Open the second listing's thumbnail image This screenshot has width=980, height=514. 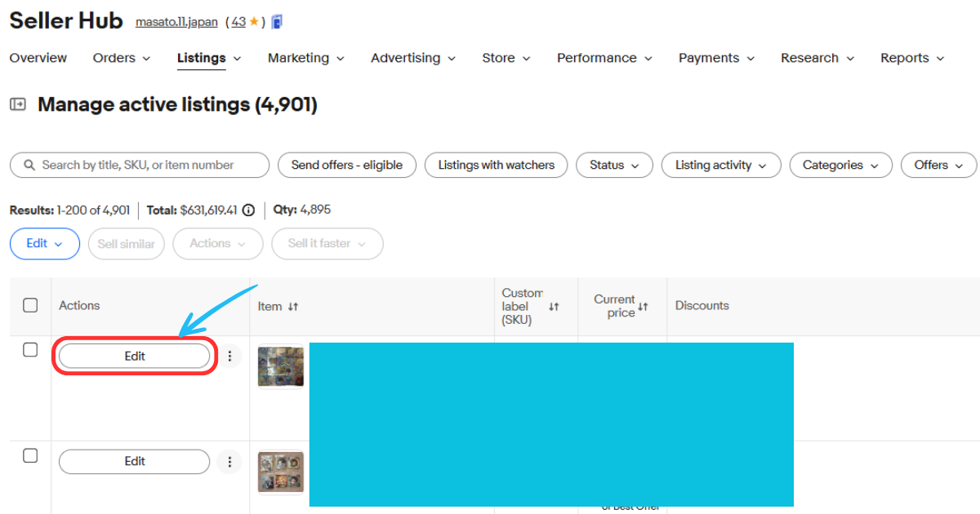point(281,472)
